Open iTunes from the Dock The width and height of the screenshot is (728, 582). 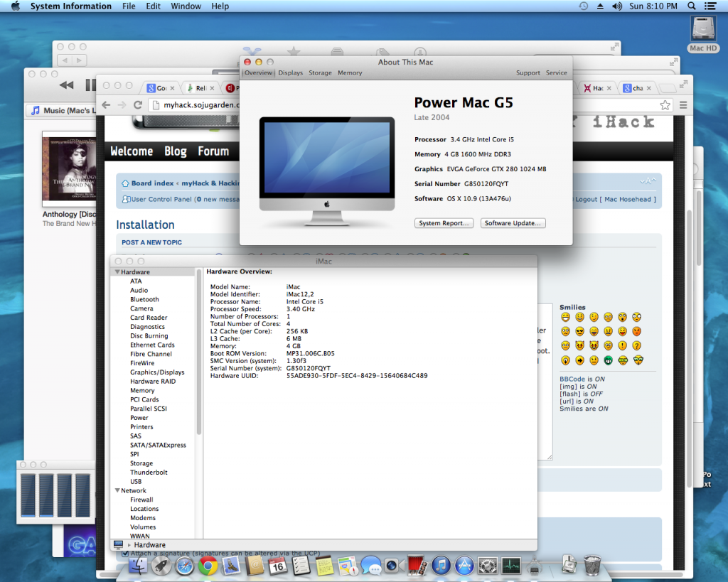(x=439, y=566)
